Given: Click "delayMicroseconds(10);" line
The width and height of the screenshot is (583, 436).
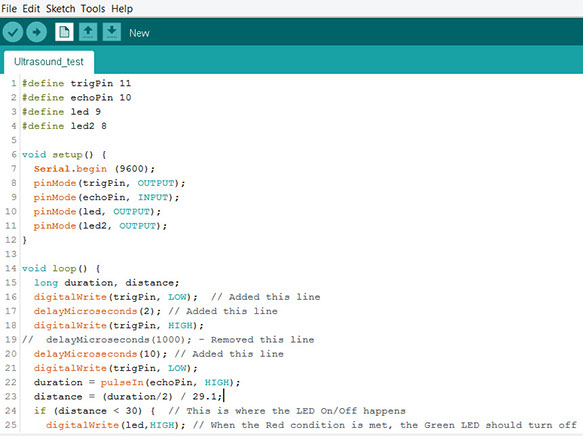Looking at the screenshot, I should click(100, 354).
